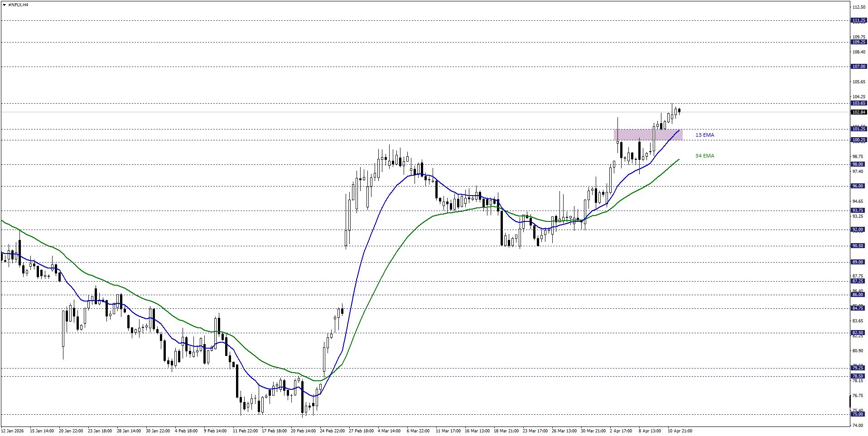Select the 13 EMA text label
This screenshot has height=436, width=868.
pos(704,135)
